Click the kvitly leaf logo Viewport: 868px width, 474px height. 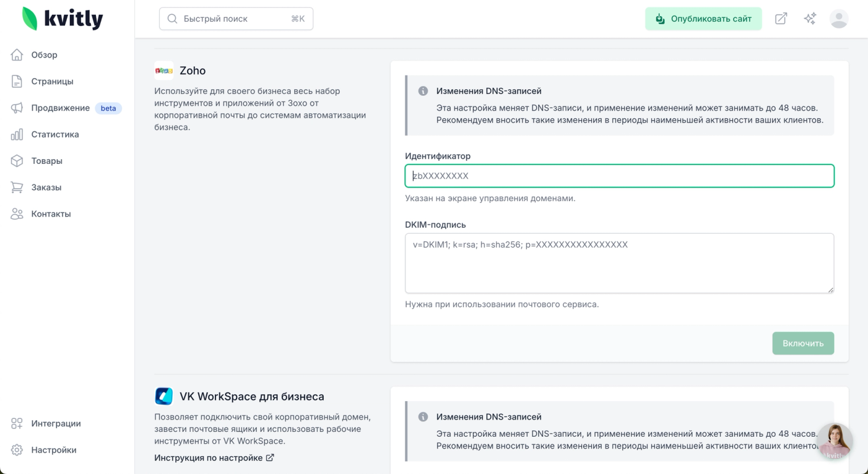point(30,18)
